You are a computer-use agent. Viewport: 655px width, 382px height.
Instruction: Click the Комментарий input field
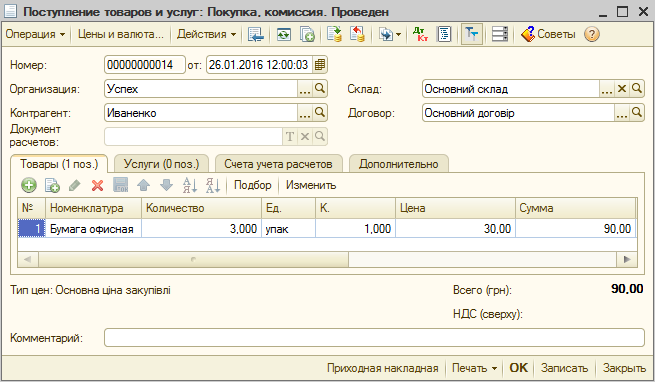374,337
